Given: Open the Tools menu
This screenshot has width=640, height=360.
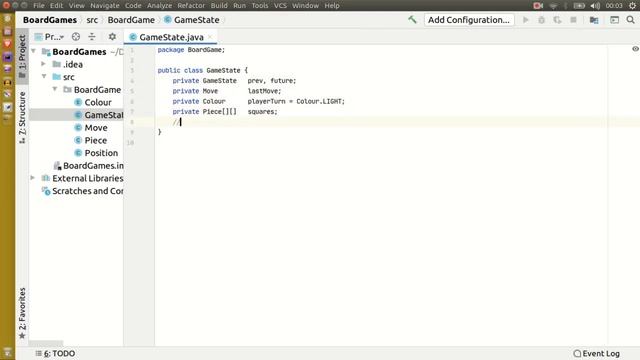Looking at the screenshot, I should coord(260,6).
